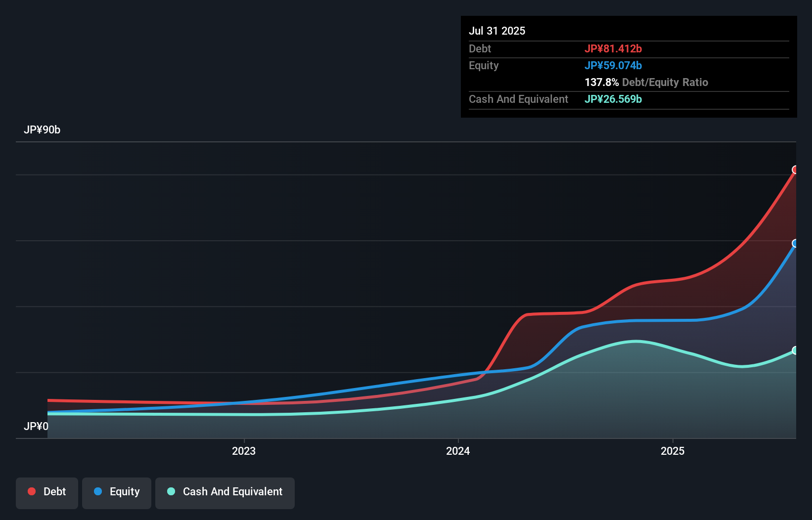The image size is (812, 520).
Task: Collapse the Debt row in the tooltip
Action: (x=480, y=48)
